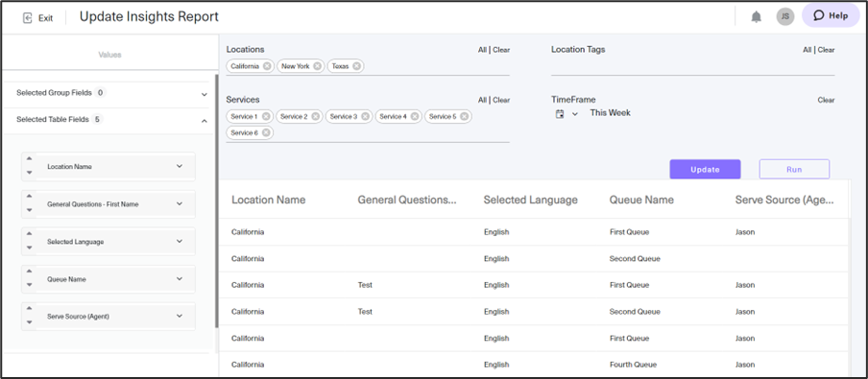Expand the Selected Language field dropdown
The image size is (868, 379).
[180, 241]
